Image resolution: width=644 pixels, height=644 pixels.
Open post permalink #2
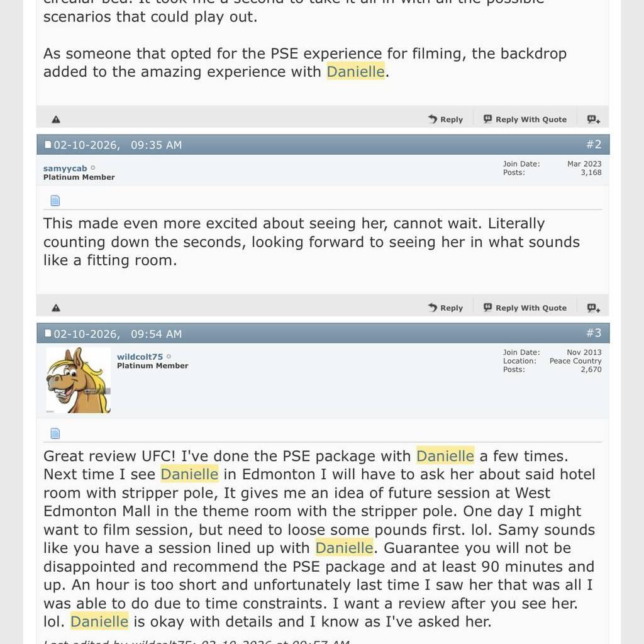(594, 145)
